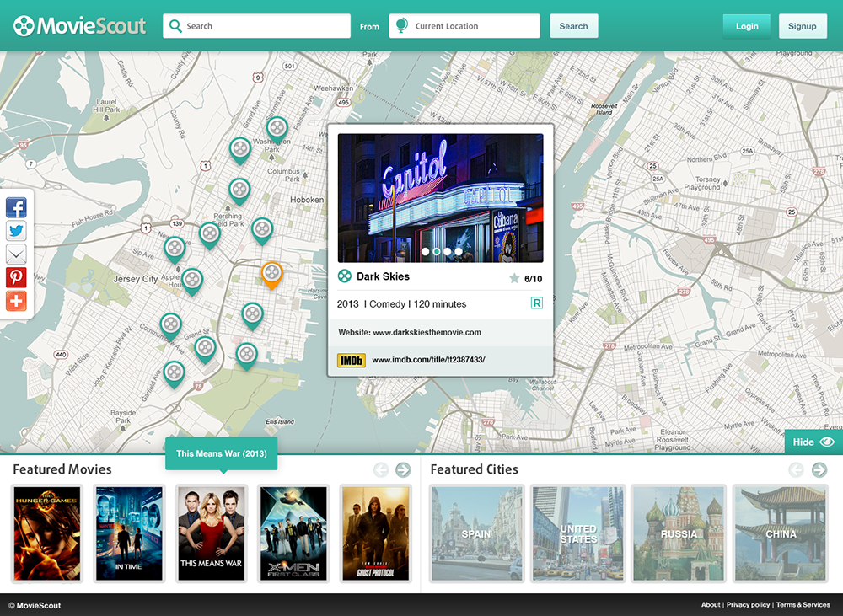Select the Hunger Games poster
The image size is (843, 616).
pos(47,533)
